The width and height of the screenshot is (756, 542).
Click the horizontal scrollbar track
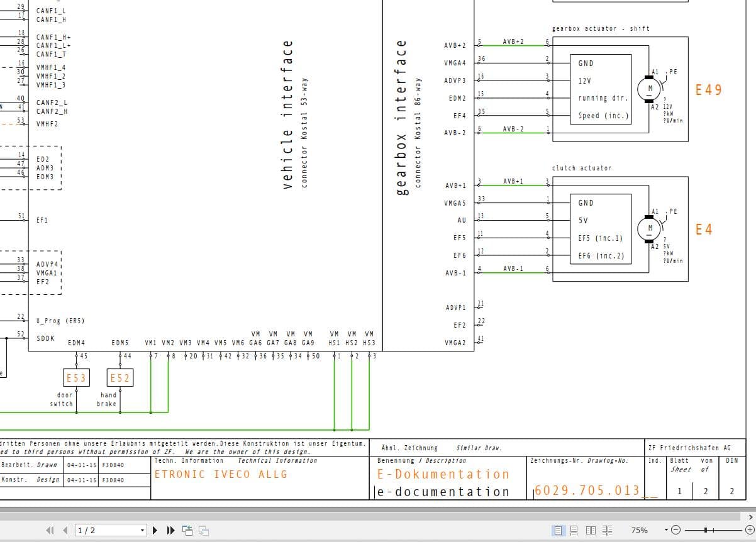tap(371, 517)
